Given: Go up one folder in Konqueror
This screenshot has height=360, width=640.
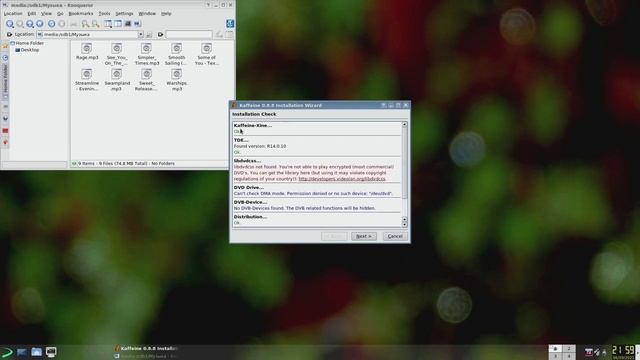Looking at the screenshot, I should [x=30, y=24].
